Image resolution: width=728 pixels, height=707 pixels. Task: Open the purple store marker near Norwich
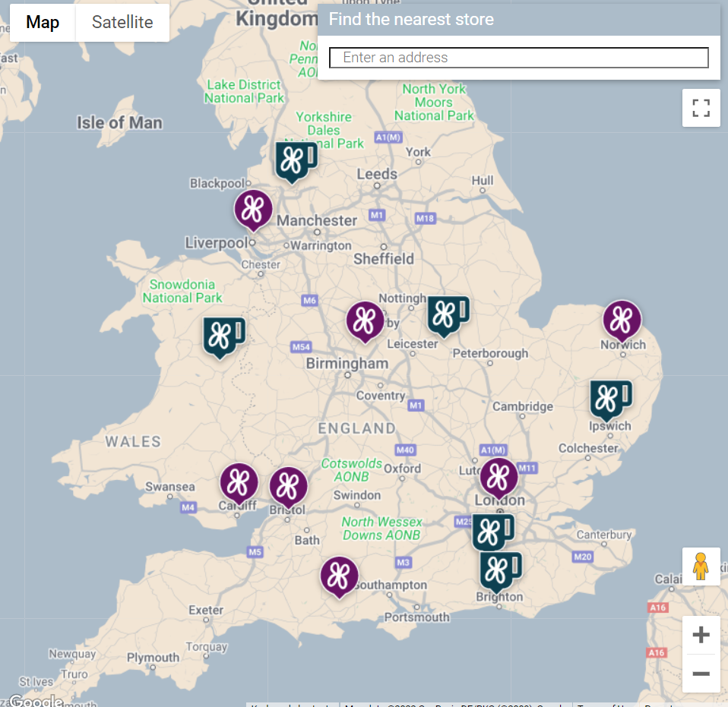coord(622,320)
